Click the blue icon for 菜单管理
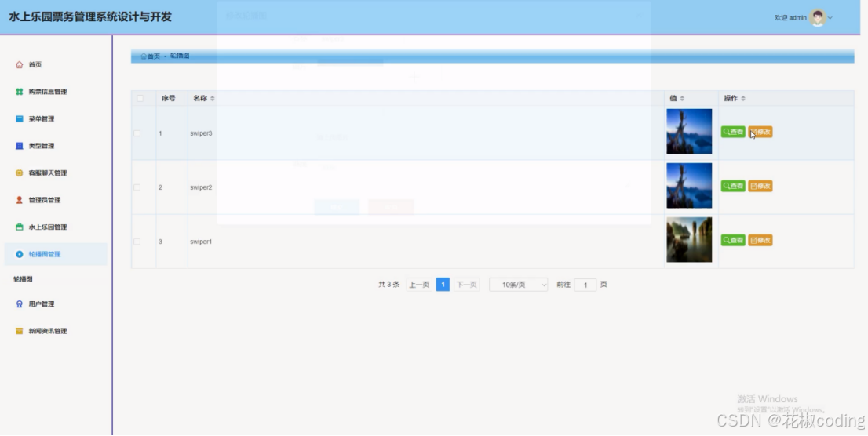This screenshot has height=436, width=868. (20, 119)
